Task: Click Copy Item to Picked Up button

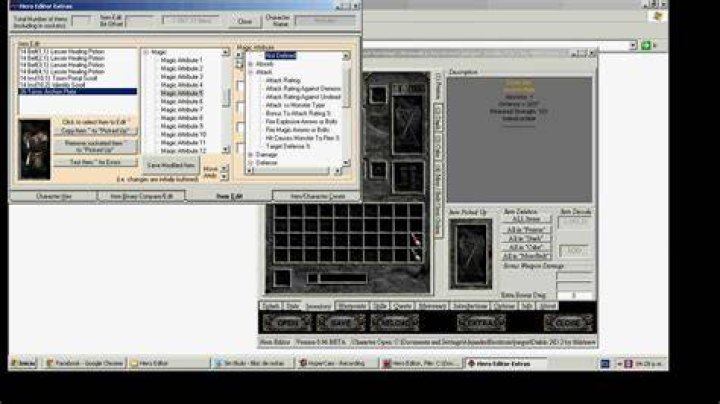Action: (x=96, y=131)
